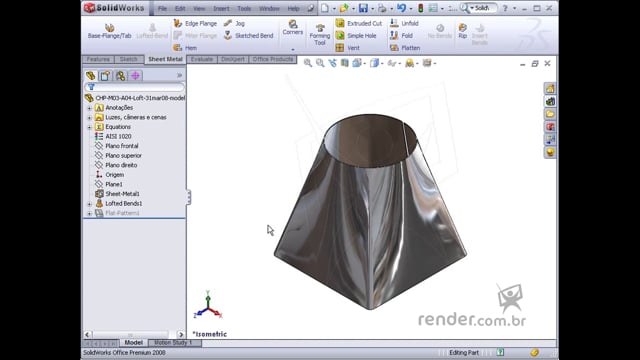
Task: Choose the Extruded Cut tool
Action: pos(359,23)
